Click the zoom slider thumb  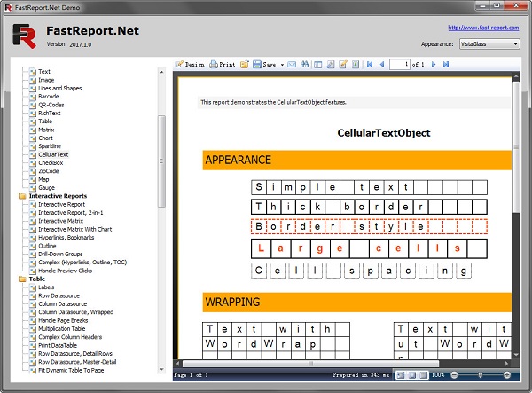click(480, 374)
